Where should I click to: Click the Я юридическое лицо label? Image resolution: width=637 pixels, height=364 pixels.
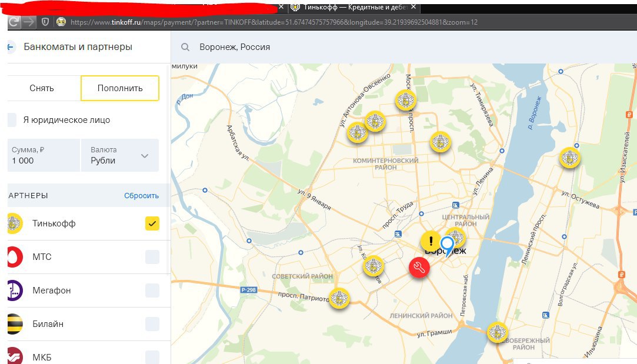coord(66,120)
